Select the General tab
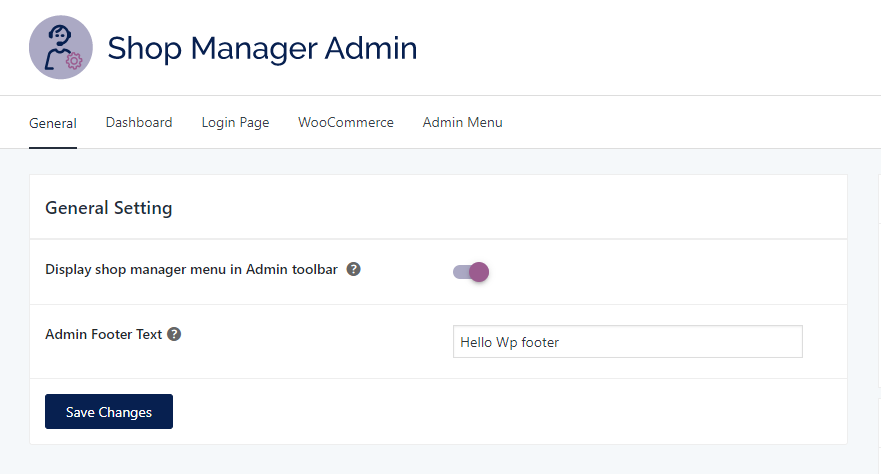The image size is (881, 474). (53, 123)
